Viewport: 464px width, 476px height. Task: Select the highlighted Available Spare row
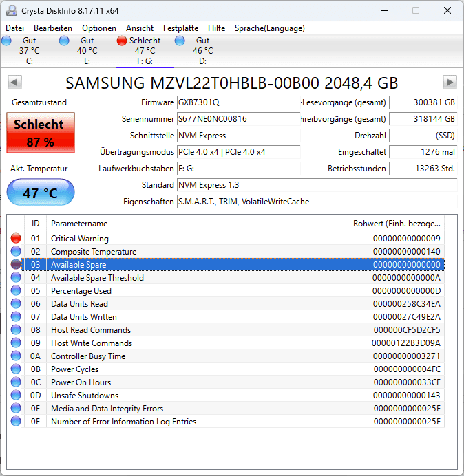[226, 264]
